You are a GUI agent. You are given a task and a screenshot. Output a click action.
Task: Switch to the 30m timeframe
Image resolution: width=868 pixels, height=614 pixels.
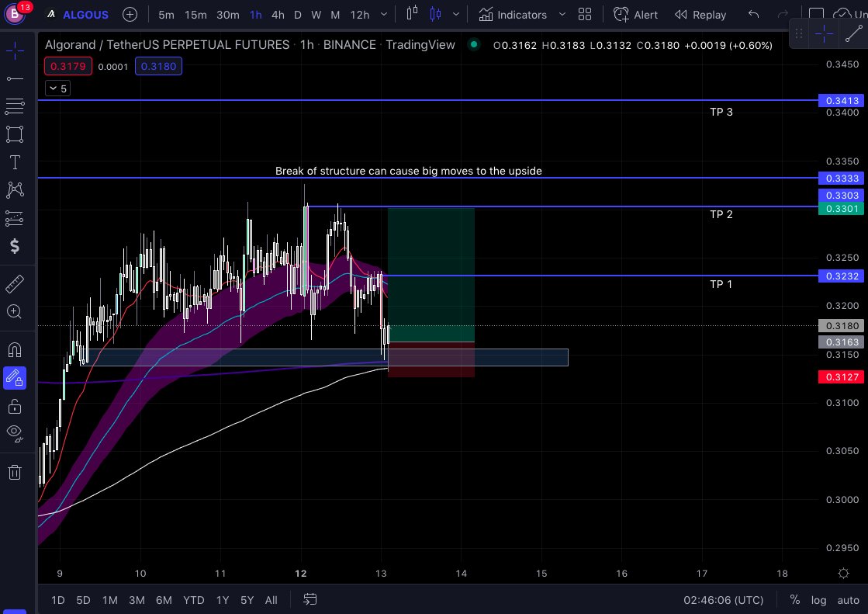click(227, 15)
